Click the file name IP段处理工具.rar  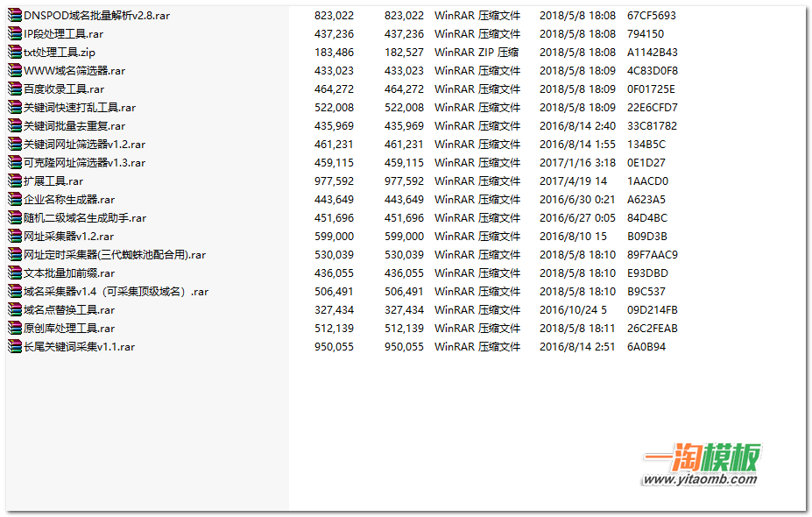pos(64,33)
